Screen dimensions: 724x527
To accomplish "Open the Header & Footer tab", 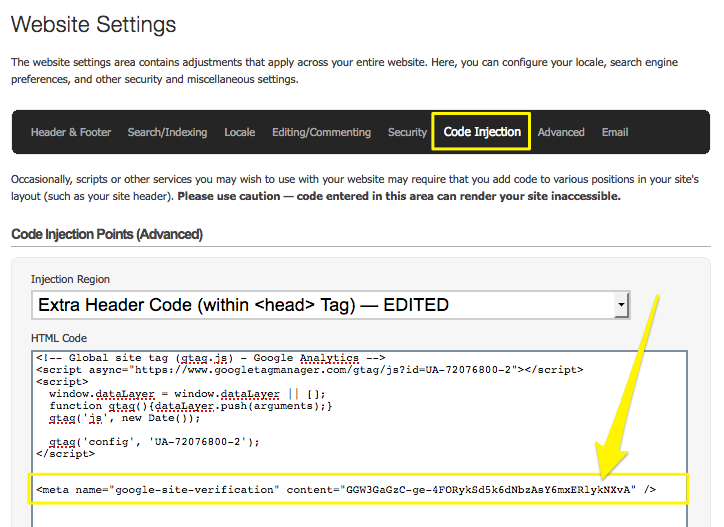I will (71, 132).
